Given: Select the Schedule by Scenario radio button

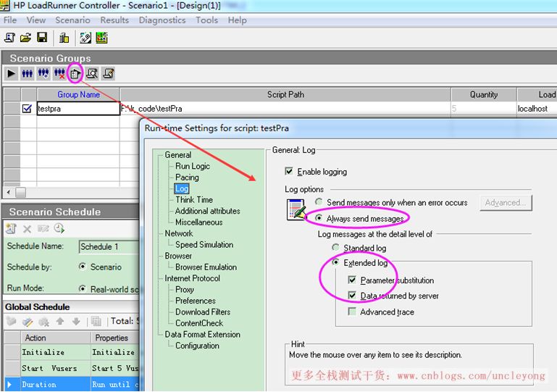Looking at the screenshot, I should coord(83,266).
